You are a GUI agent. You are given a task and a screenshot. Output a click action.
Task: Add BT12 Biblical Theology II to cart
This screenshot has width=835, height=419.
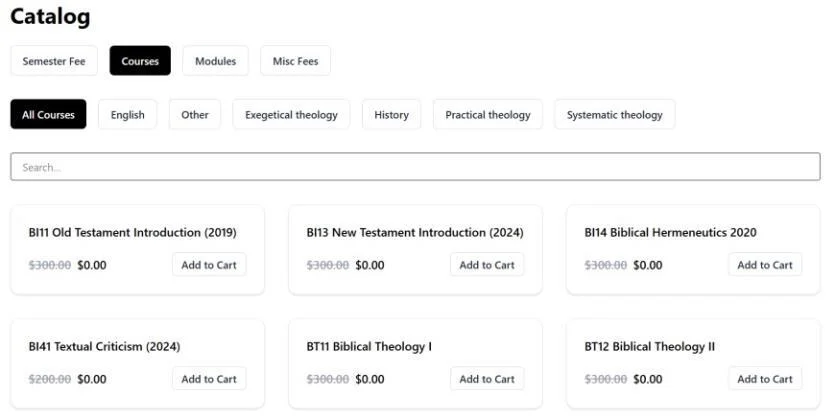765,379
